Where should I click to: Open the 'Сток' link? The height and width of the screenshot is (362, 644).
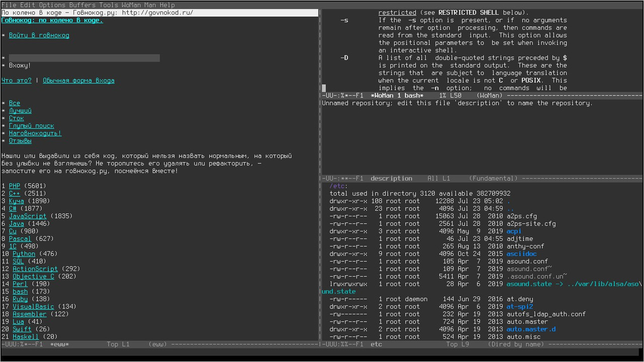(17, 118)
